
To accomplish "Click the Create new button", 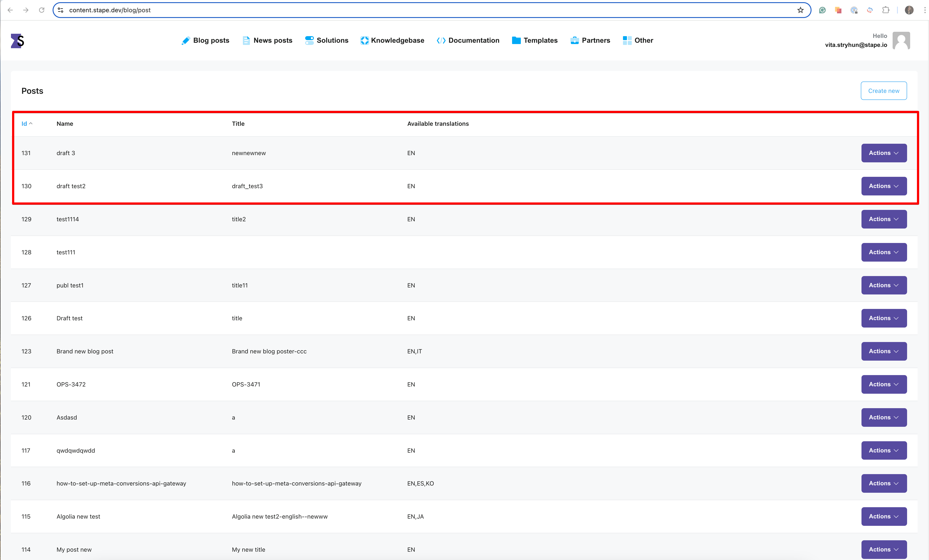I will [883, 91].
